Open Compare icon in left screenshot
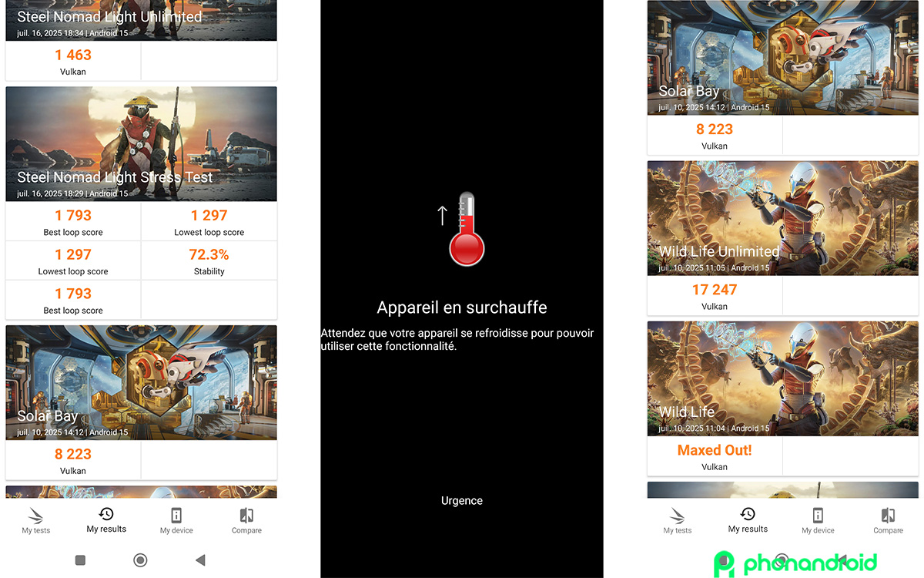 246,516
